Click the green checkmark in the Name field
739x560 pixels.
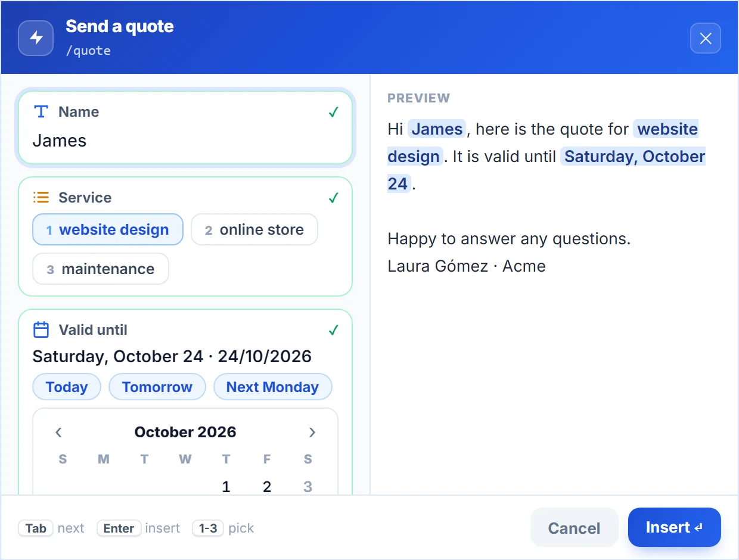pos(334,112)
